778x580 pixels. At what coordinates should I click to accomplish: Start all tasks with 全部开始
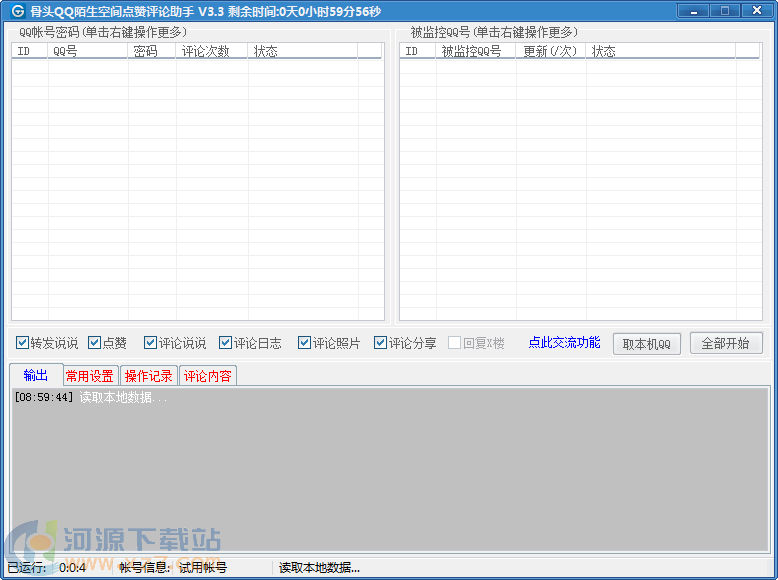[x=726, y=343]
